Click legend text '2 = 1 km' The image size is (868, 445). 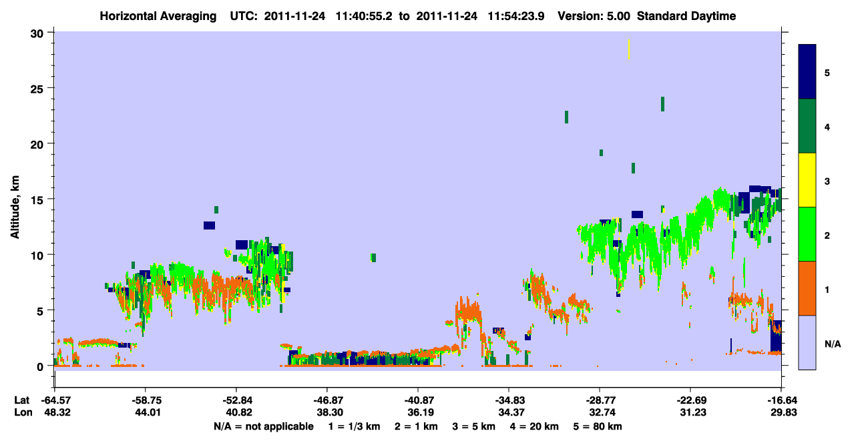pos(417,426)
